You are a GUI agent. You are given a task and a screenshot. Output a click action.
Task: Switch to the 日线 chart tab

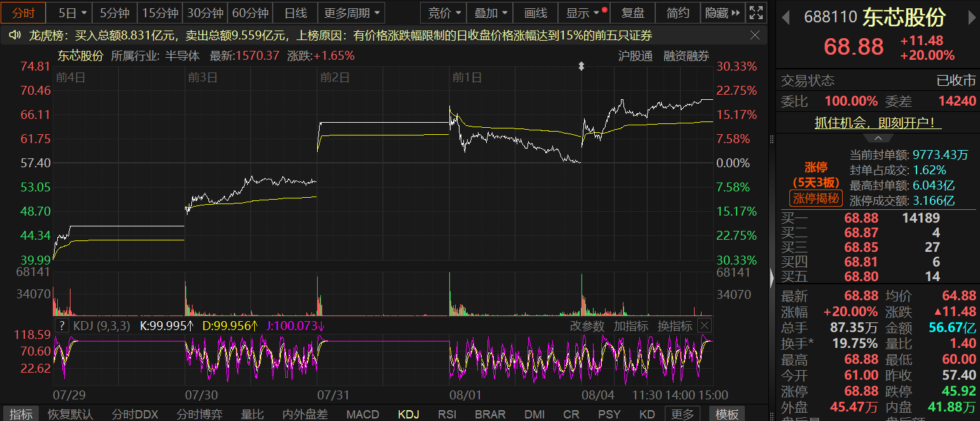tap(296, 13)
